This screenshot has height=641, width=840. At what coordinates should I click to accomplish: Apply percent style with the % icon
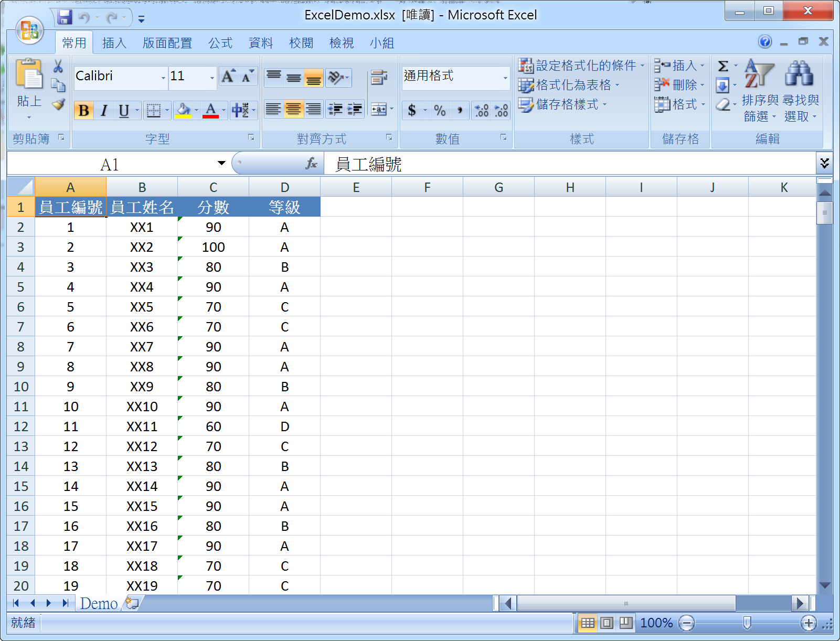[x=440, y=110]
